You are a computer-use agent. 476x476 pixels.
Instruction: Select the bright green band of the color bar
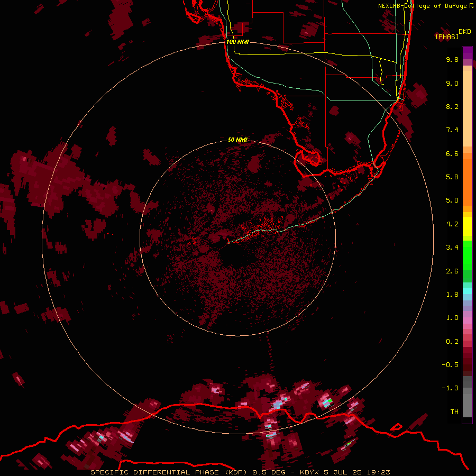point(467,255)
